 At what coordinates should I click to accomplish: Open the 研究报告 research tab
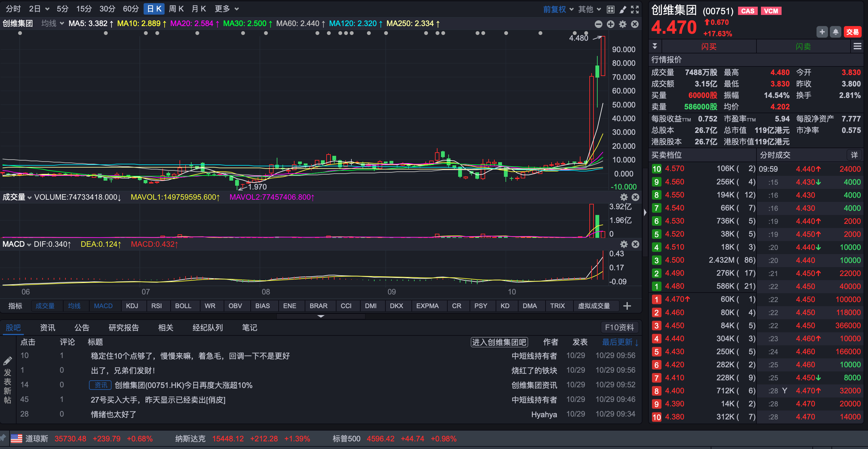point(124,328)
